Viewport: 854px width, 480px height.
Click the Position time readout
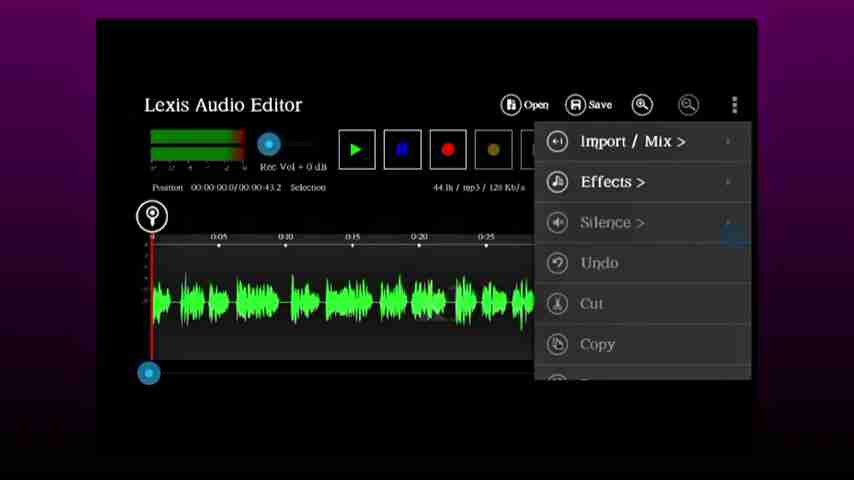pos(236,187)
